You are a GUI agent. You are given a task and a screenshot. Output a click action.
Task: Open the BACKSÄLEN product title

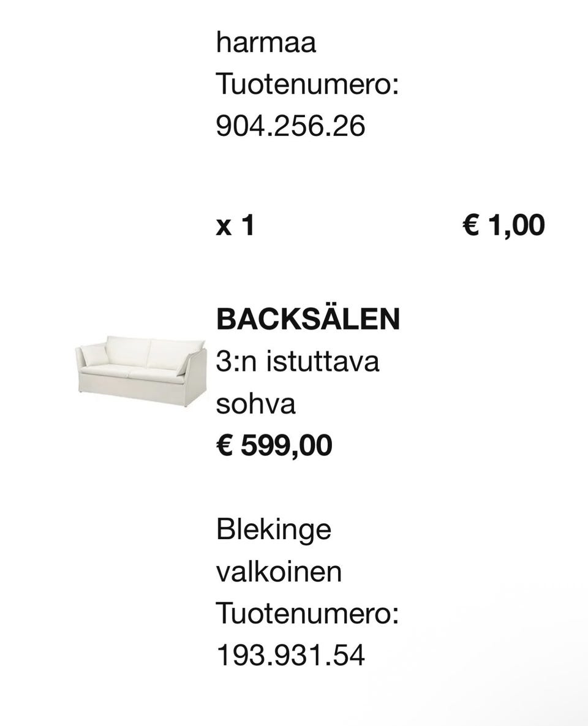[x=307, y=320]
